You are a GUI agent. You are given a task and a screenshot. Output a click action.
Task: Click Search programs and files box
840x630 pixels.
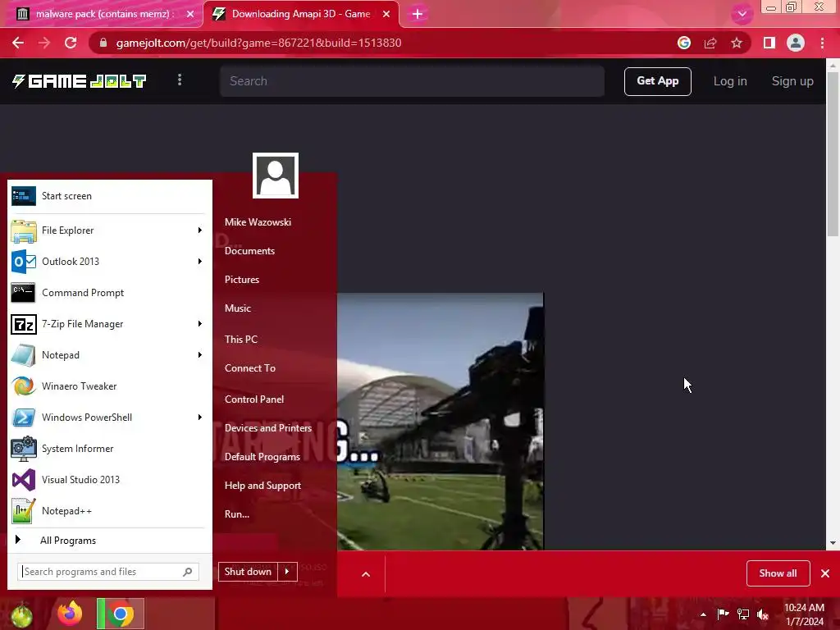(x=108, y=572)
